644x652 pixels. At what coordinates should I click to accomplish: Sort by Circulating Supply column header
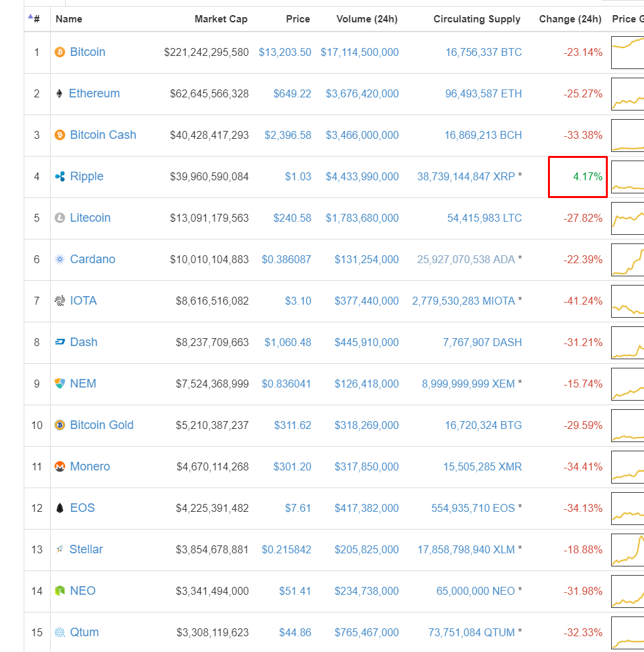(477, 19)
